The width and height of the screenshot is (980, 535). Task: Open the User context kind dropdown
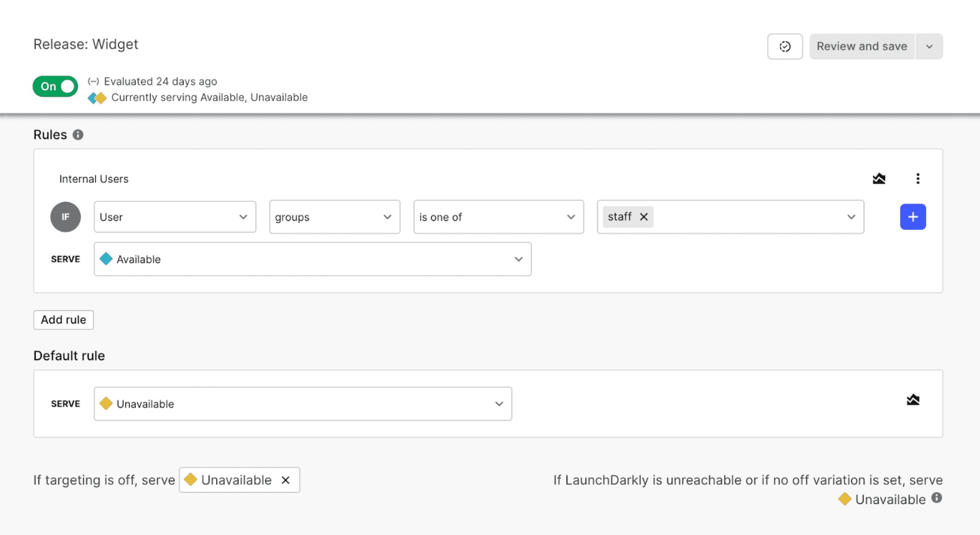175,217
